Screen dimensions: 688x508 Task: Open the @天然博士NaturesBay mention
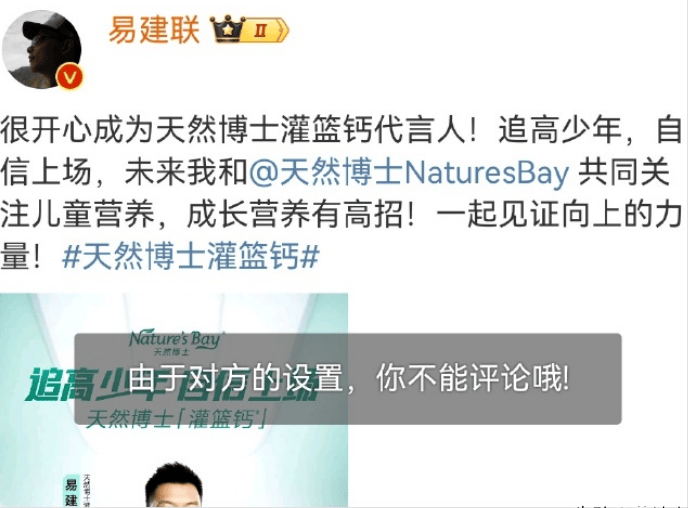point(409,172)
